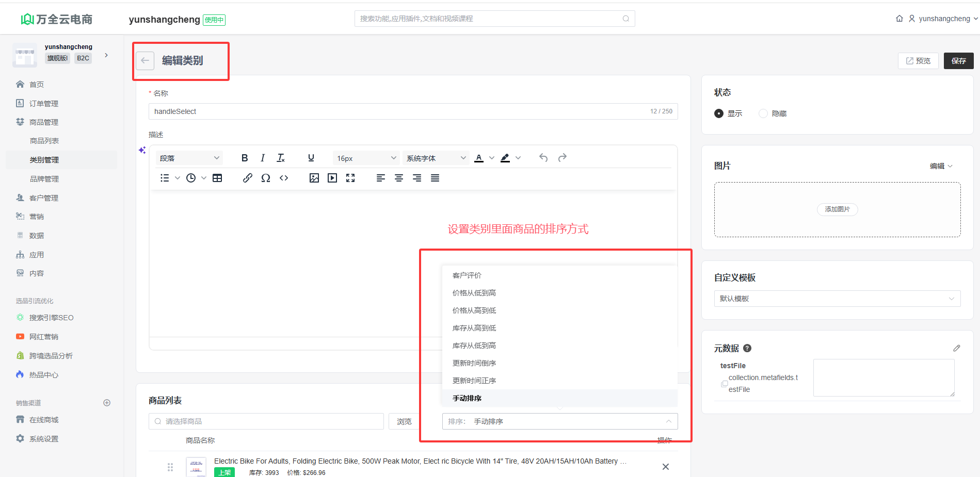Undo the last edit in editor
This screenshot has width=980, height=477.
click(x=543, y=158)
